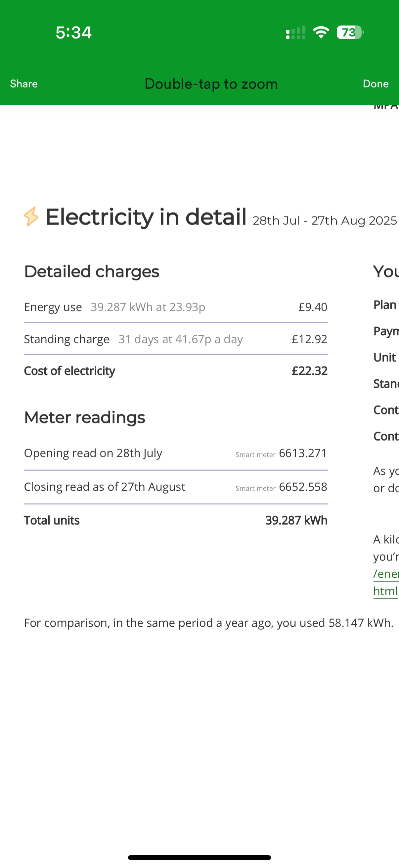Tap the Double-tap to zoom title
Screen dimensions: 399x868
tap(211, 84)
